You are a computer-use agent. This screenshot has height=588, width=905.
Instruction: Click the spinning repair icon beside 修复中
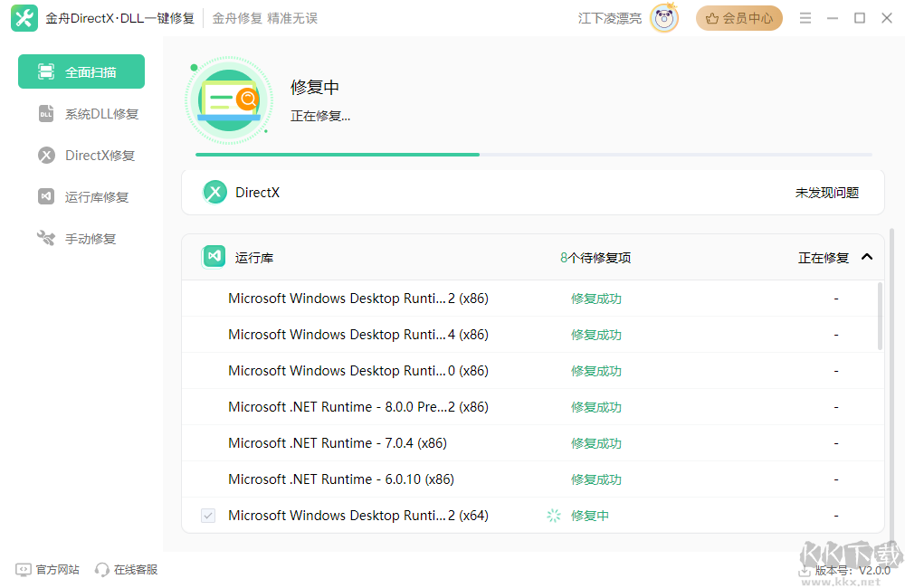click(x=552, y=515)
